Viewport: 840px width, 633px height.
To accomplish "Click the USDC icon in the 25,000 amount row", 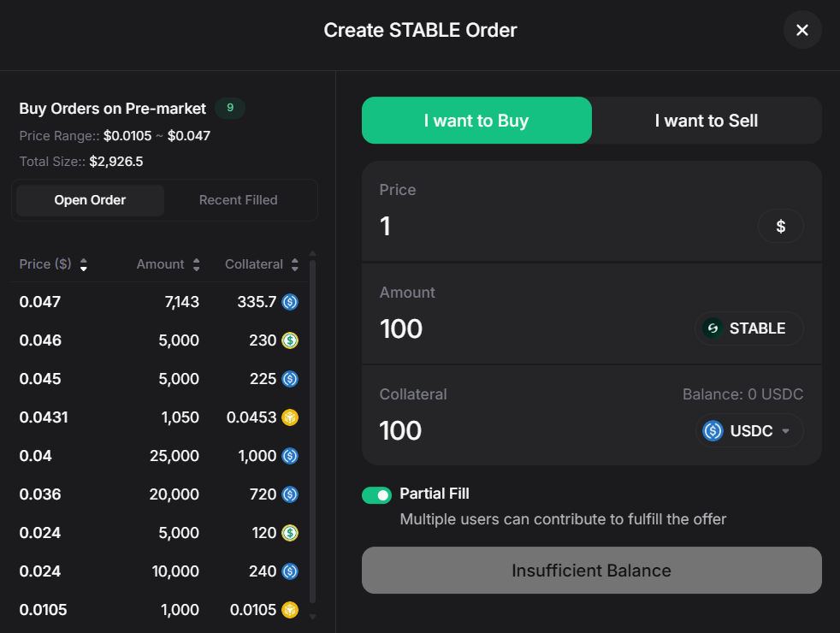I will pos(289,456).
